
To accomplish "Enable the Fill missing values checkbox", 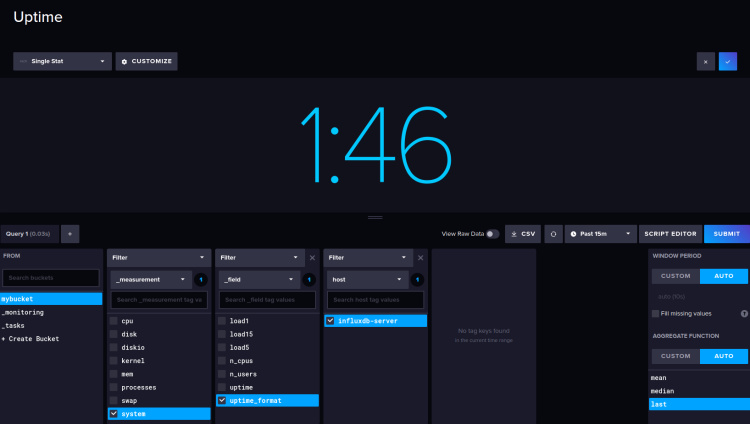I will (655, 313).
